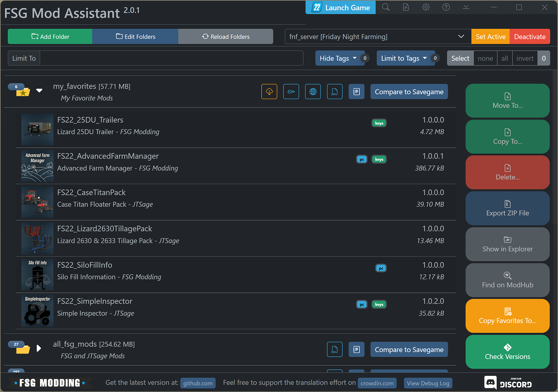558x392 pixels.
Task: Click the mod list vertical scrollbar
Action: pyautogui.click(x=555, y=146)
